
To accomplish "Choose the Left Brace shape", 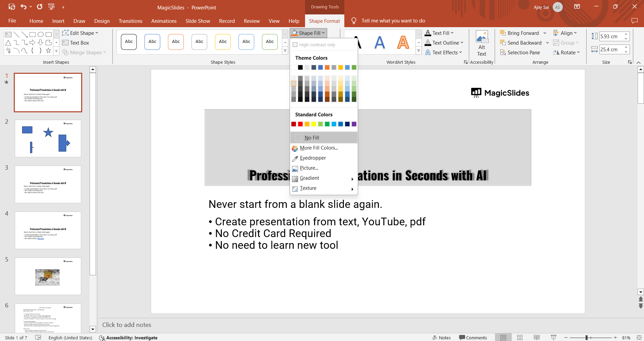I will pos(33,51).
